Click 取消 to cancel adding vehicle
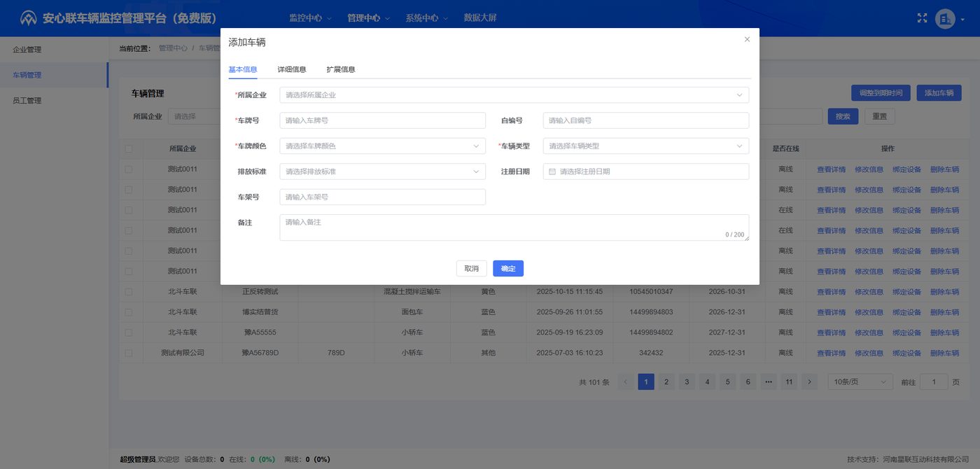Image resolution: width=980 pixels, height=469 pixels. (x=472, y=269)
